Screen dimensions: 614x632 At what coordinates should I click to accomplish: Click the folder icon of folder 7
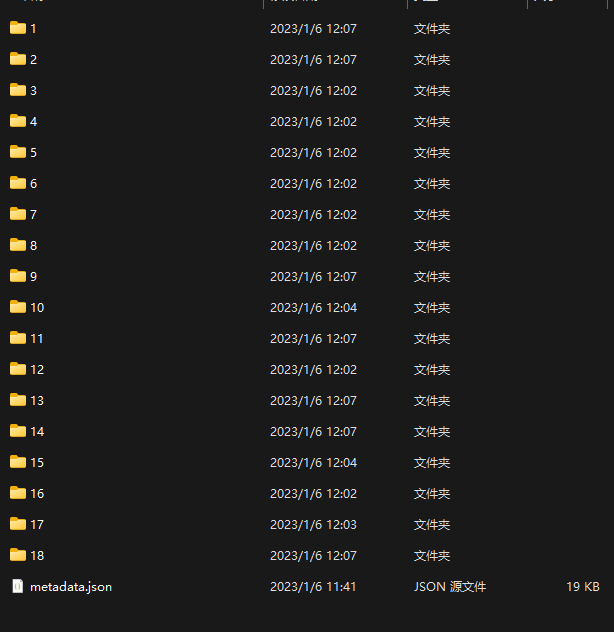tap(18, 214)
